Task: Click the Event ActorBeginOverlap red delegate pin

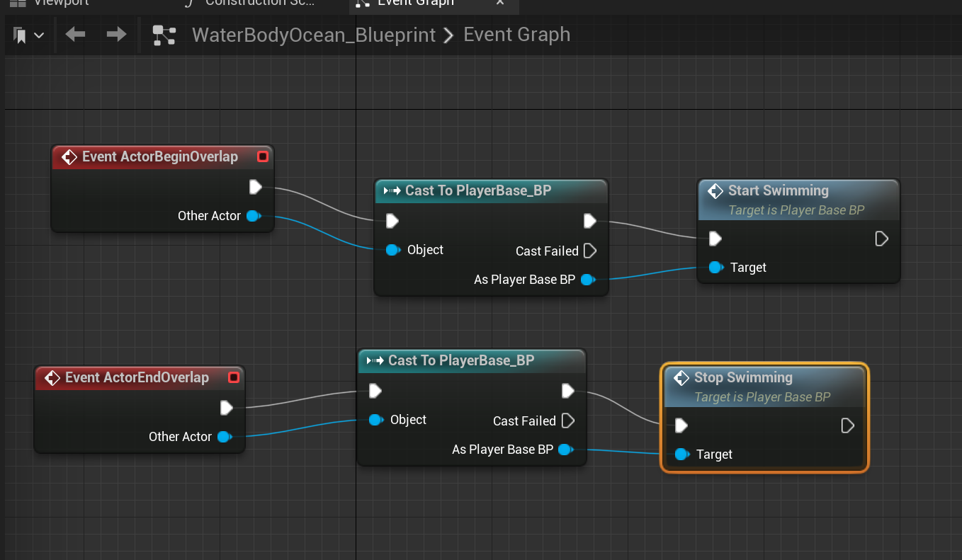Action: (x=263, y=156)
